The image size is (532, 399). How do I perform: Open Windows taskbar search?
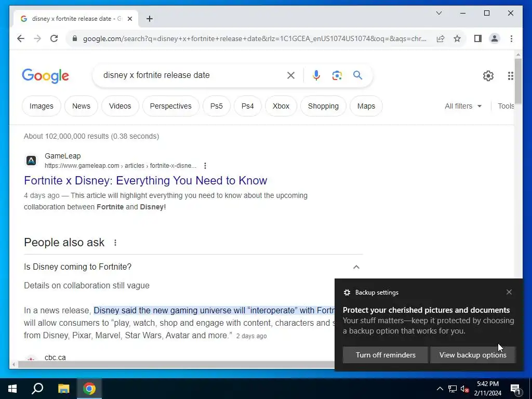tap(37, 389)
